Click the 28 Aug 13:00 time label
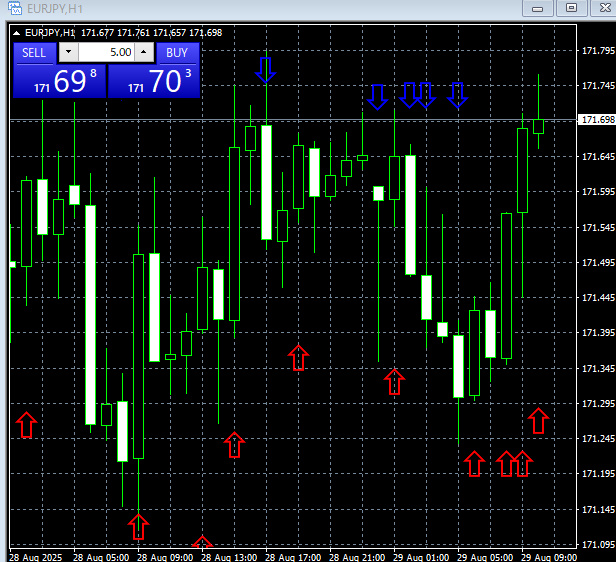Viewport: 616px width, 562px height. pyautogui.click(x=229, y=557)
